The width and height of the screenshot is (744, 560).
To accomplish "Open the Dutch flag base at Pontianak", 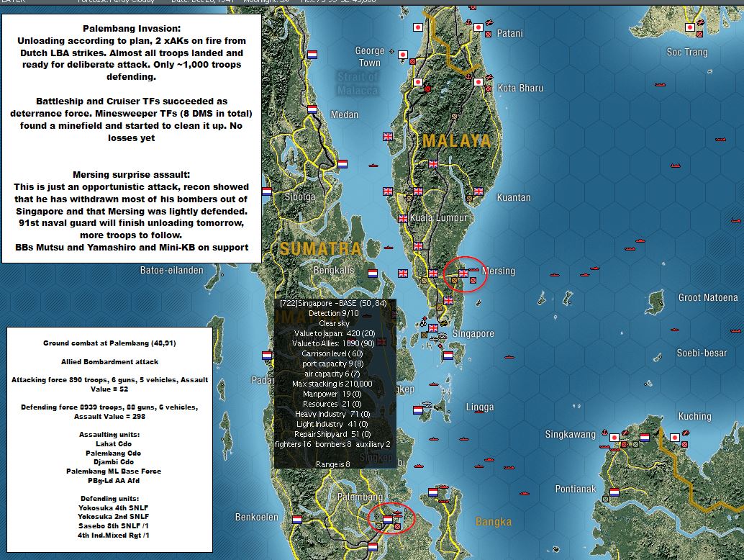I will (x=614, y=492).
